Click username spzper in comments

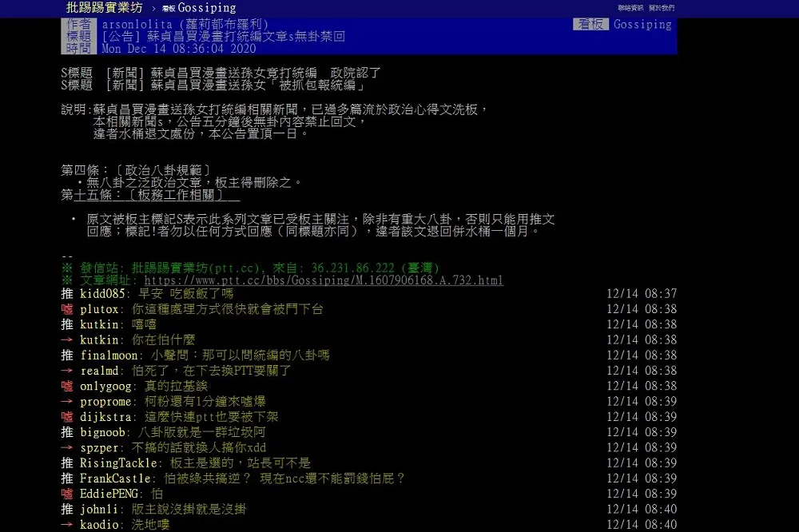pyautogui.click(x=99, y=447)
